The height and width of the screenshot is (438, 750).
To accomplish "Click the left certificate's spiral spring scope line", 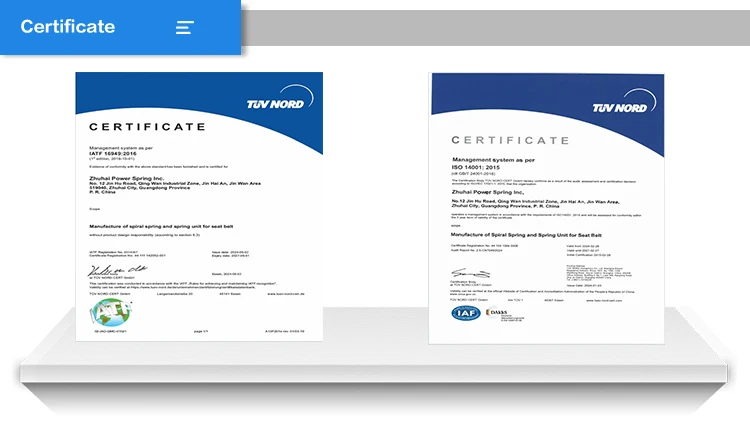I will point(161,226).
